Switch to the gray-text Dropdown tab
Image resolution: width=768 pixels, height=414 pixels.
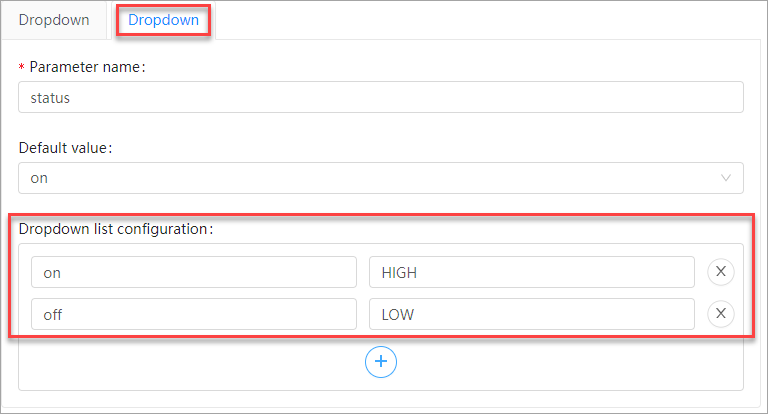[x=54, y=20]
